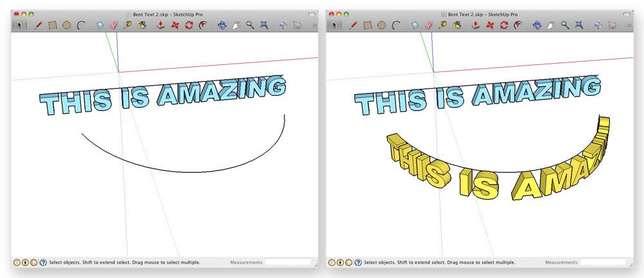Toggle toolbar visibility pill button in left window
The image size is (644, 278).
(x=312, y=14)
